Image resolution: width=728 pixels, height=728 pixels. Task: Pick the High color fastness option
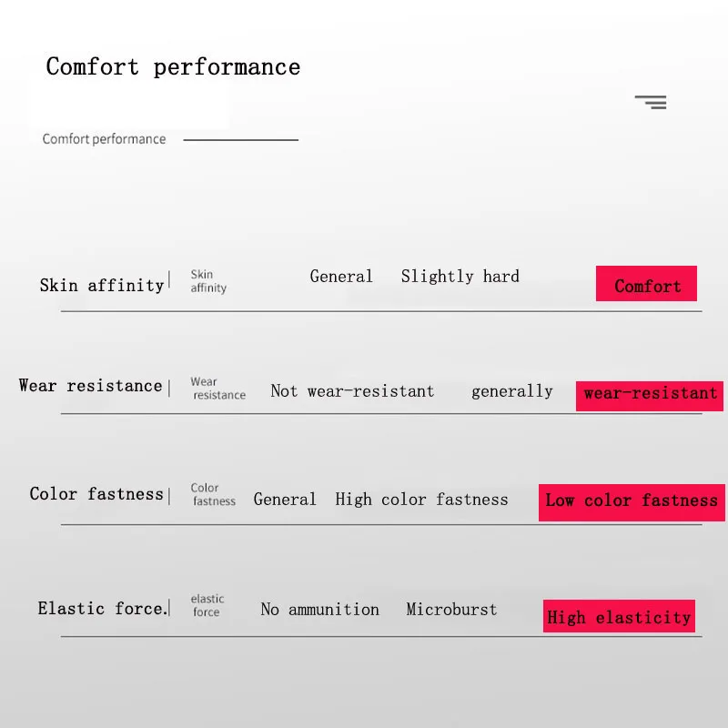coord(421,500)
